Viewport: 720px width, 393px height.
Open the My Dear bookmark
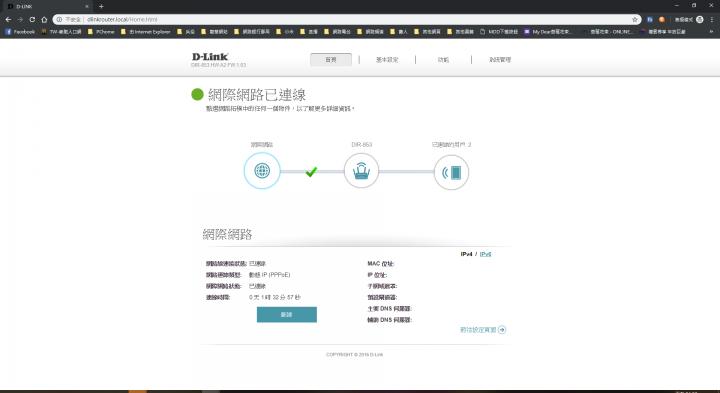[x=548, y=32]
